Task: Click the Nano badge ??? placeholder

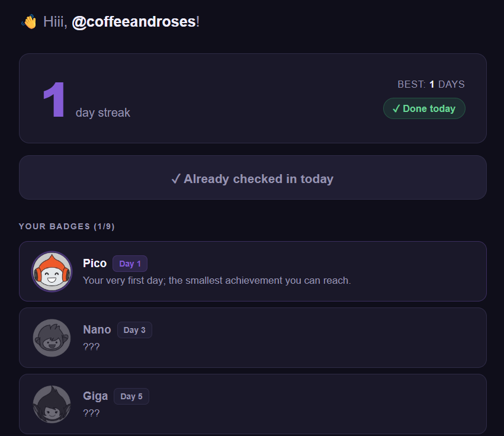Action: click(x=91, y=347)
